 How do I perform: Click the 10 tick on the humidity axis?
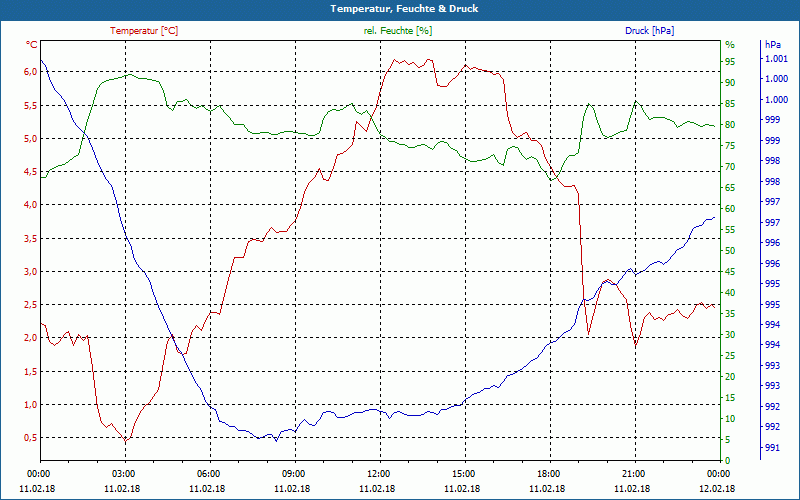pos(730,419)
